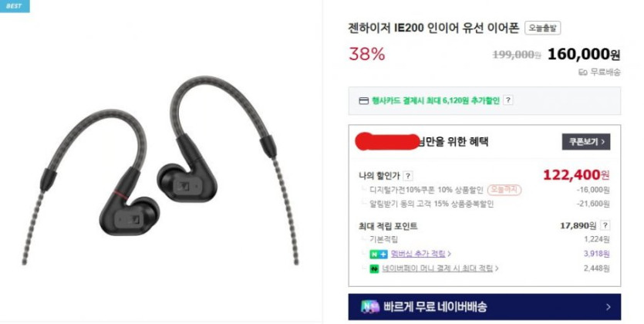The width and height of the screenshot is (644, 324).
Task: Click the 오늘까지 deadline badge
Action: 504,190
